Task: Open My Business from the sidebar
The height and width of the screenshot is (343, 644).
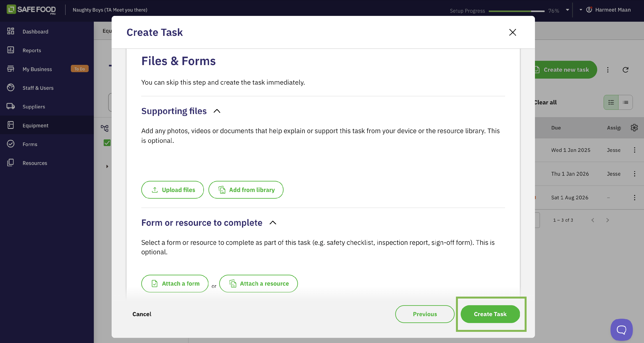Action: [47, 69]
